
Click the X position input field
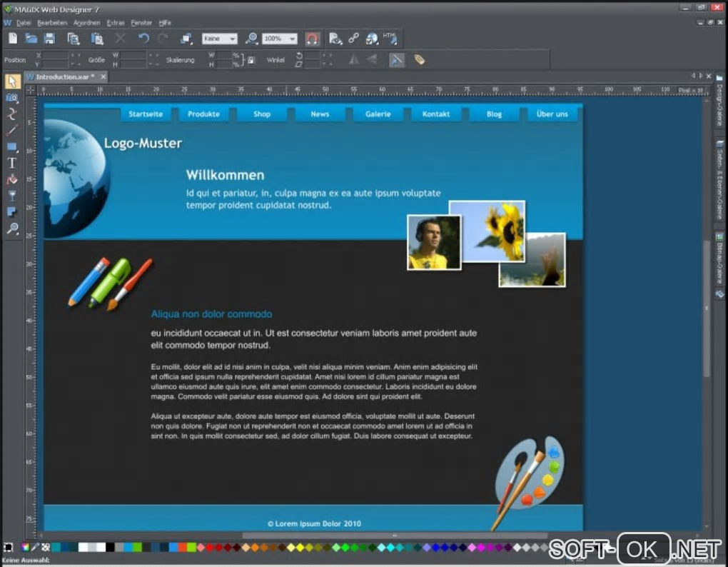point(55,55)
